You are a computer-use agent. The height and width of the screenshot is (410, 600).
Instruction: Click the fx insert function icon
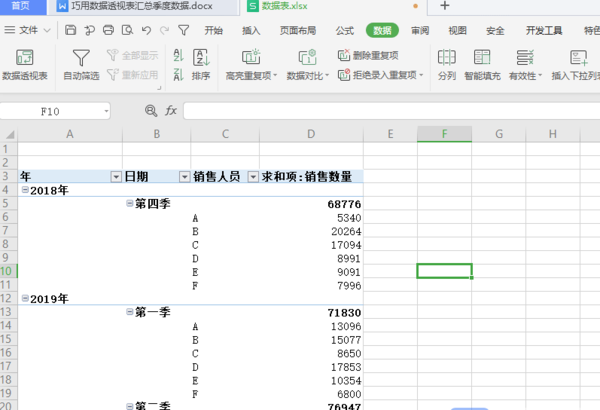pyautogui.click(x=171, y=111)
